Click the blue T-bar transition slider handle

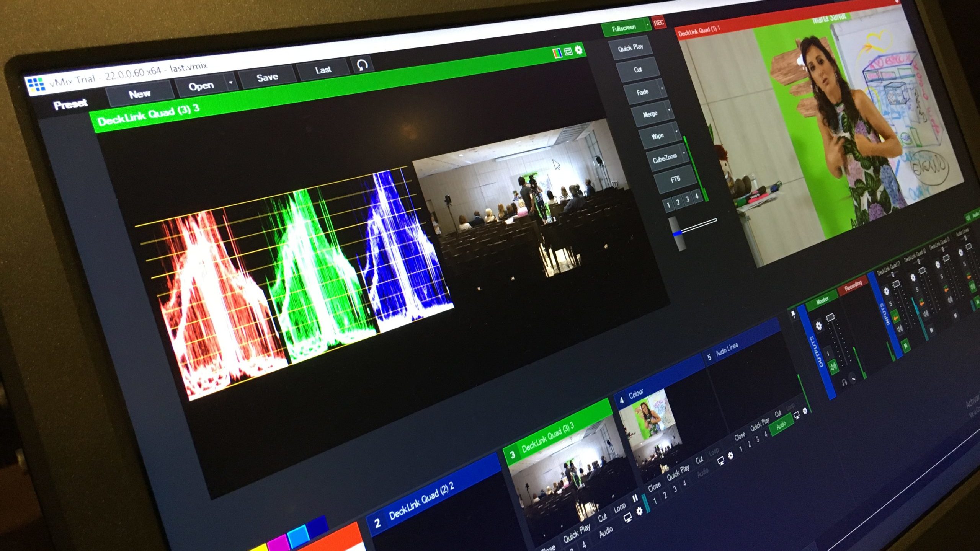point(677,233)
